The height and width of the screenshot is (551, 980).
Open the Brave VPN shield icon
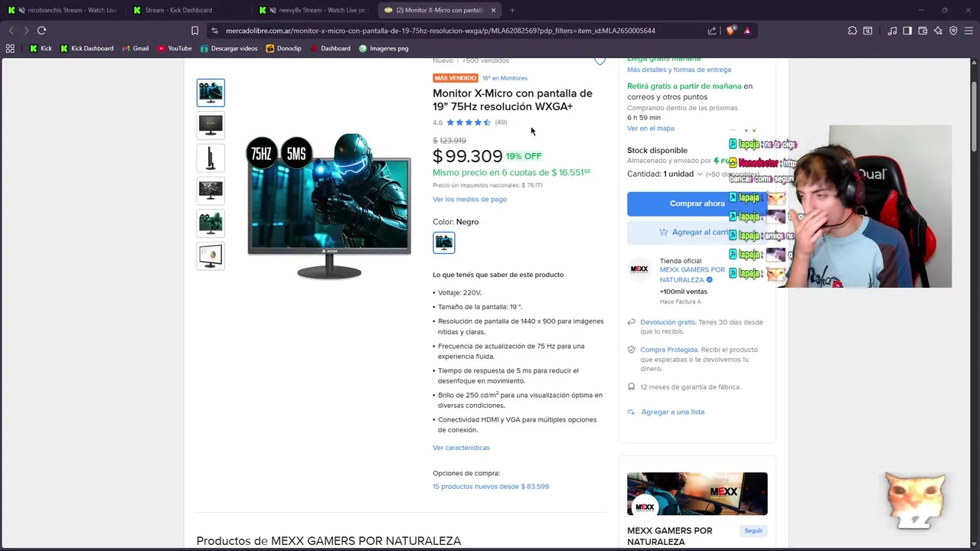(953, 31)
